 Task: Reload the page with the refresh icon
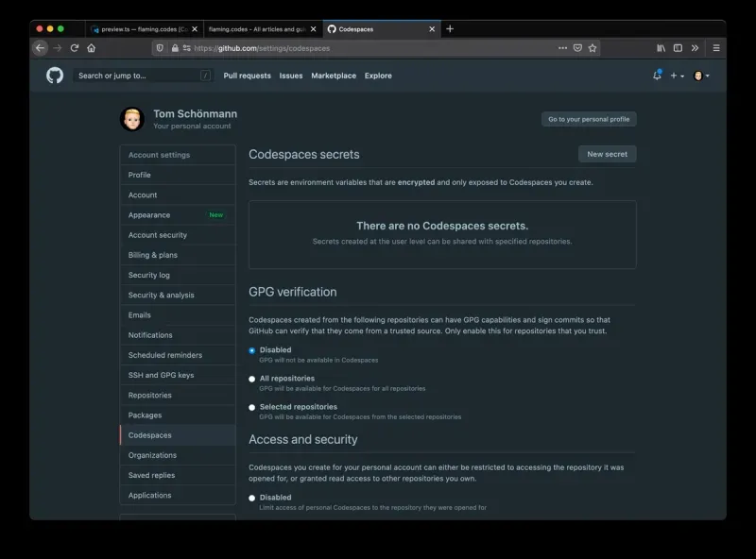75,48
